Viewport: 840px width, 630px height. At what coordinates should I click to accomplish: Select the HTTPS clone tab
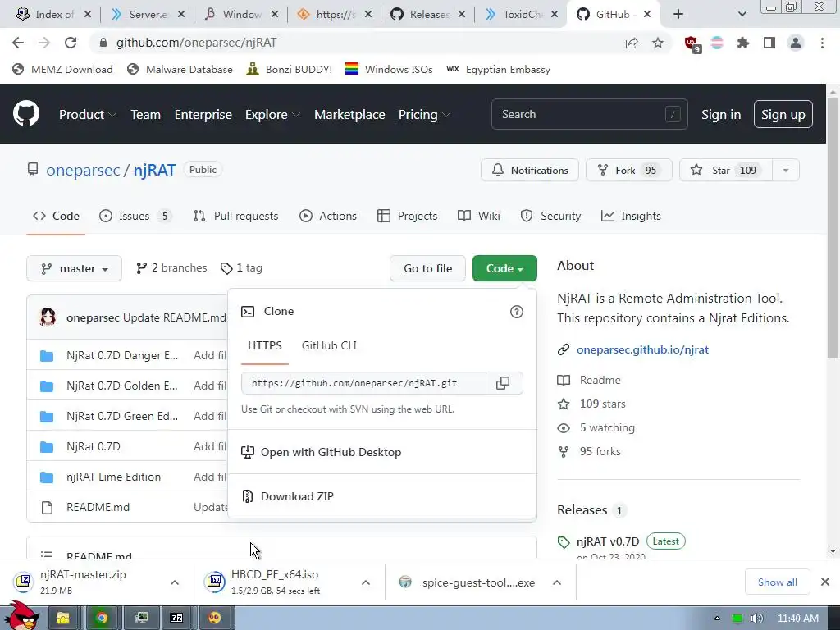pos(265,346)
